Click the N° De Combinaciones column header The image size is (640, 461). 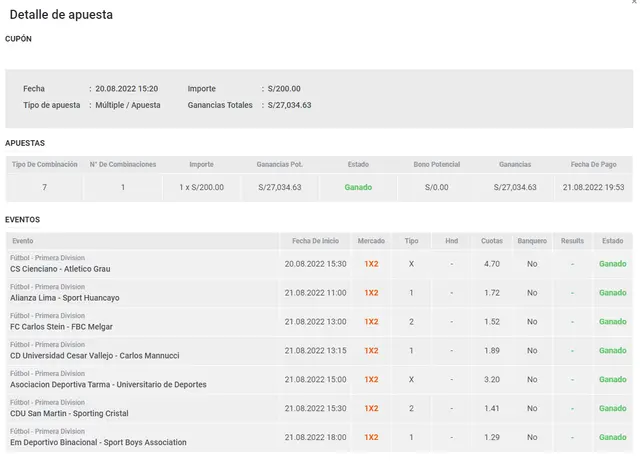[123, 164]
